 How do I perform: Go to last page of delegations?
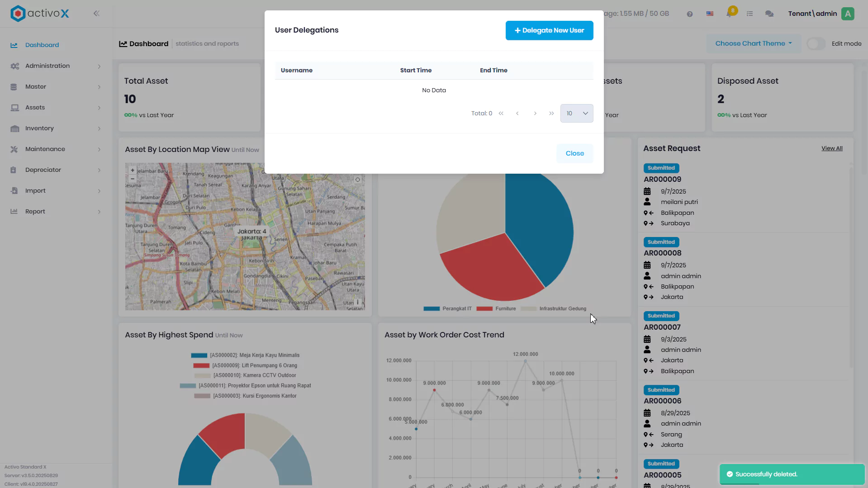point(551,114)
